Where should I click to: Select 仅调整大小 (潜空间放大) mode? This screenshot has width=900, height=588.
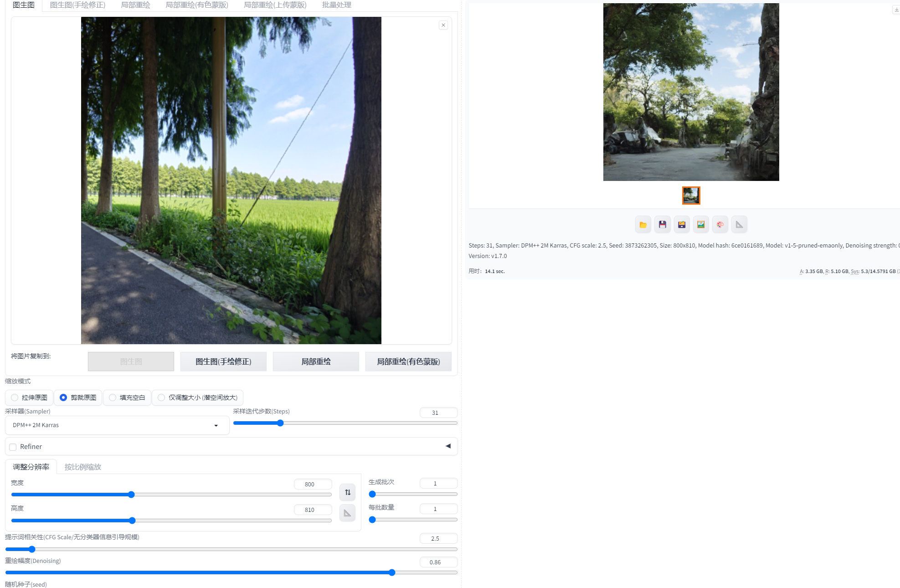[198, 397]
